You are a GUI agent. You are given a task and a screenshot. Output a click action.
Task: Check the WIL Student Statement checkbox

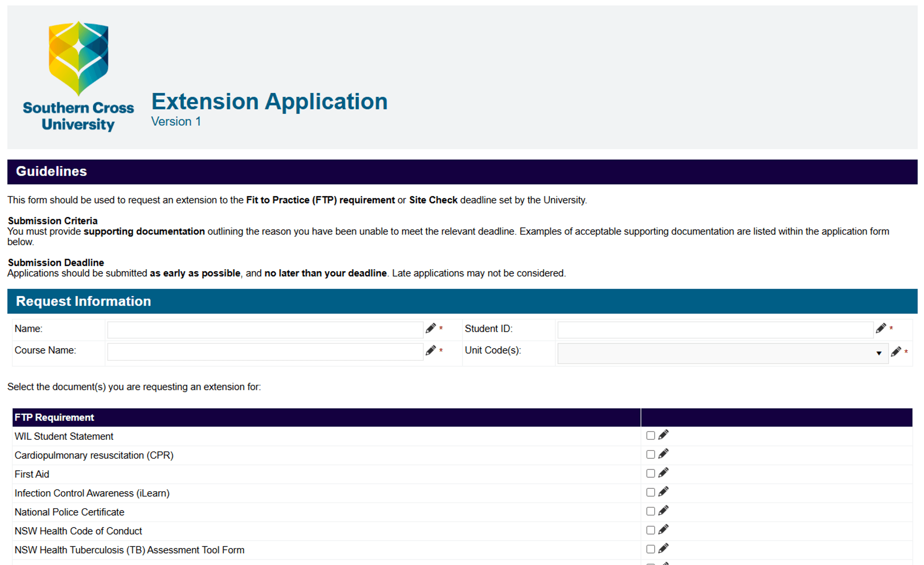click(650, 435)
